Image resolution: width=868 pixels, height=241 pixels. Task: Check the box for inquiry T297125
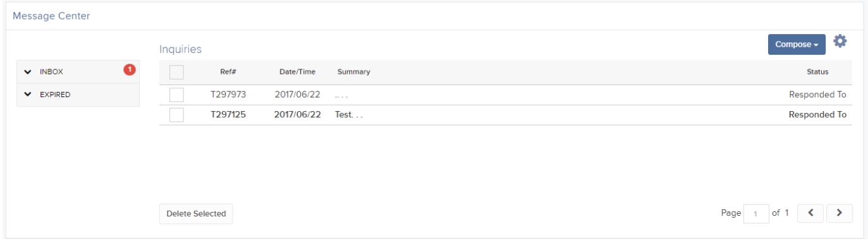pyautogui.click(x=176, y=115)
